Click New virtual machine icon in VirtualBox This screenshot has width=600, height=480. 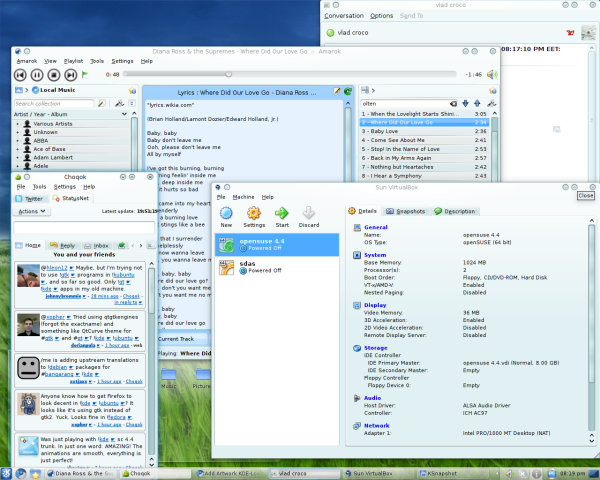click(226, 217)
